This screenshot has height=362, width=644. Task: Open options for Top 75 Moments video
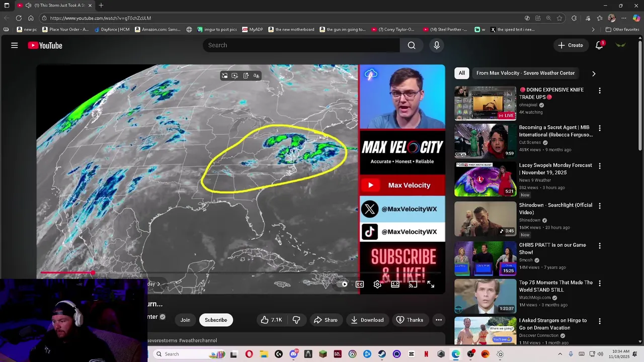click(599, 284)
